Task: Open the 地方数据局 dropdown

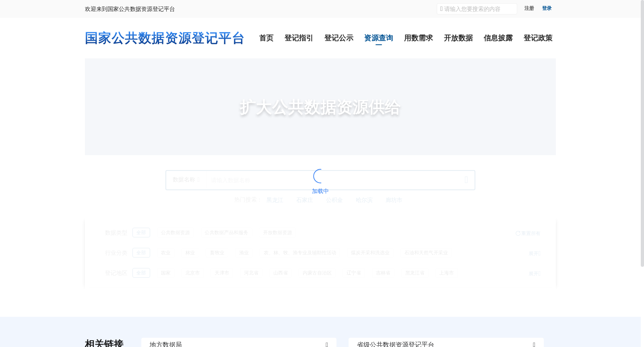Action: pos(239,343)
